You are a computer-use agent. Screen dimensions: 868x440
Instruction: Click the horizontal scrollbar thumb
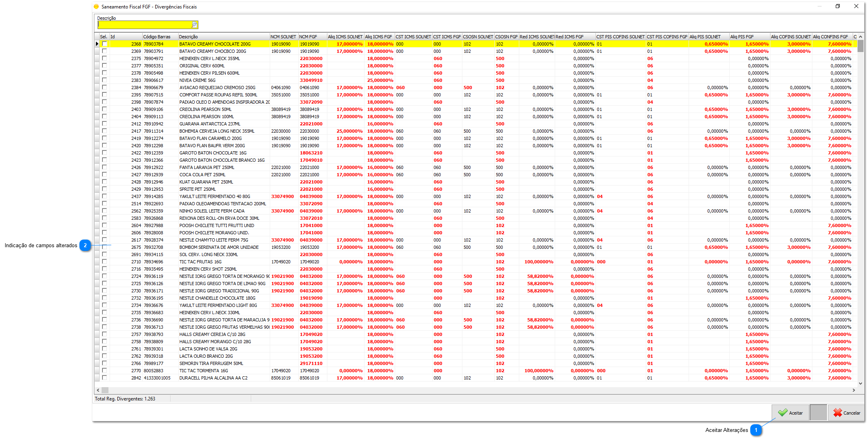tap(105, 390)
